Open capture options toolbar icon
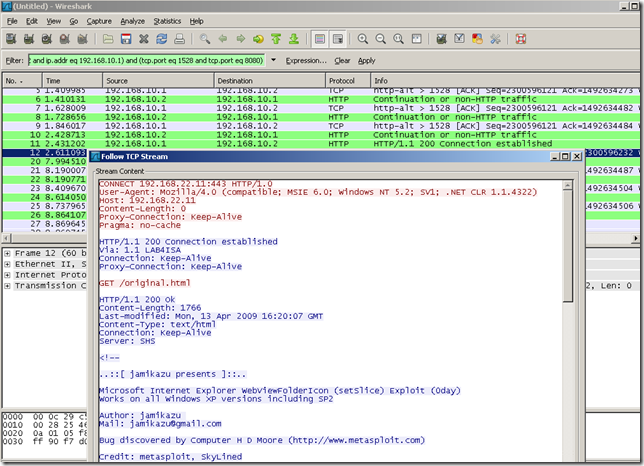Screen dimensions: 644x466 (x=29, y=39)
